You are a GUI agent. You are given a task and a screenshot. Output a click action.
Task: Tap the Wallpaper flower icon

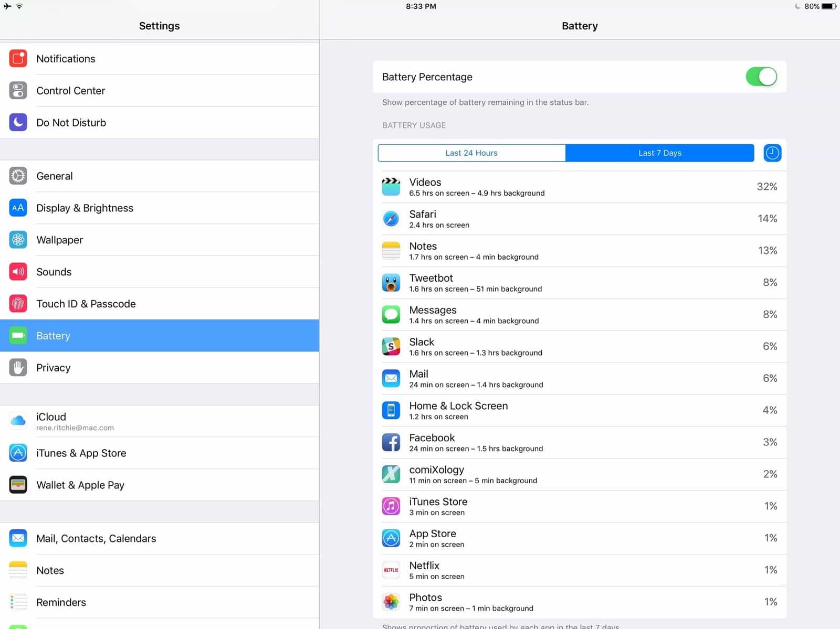pyautogui.click(x=18, y=240)
